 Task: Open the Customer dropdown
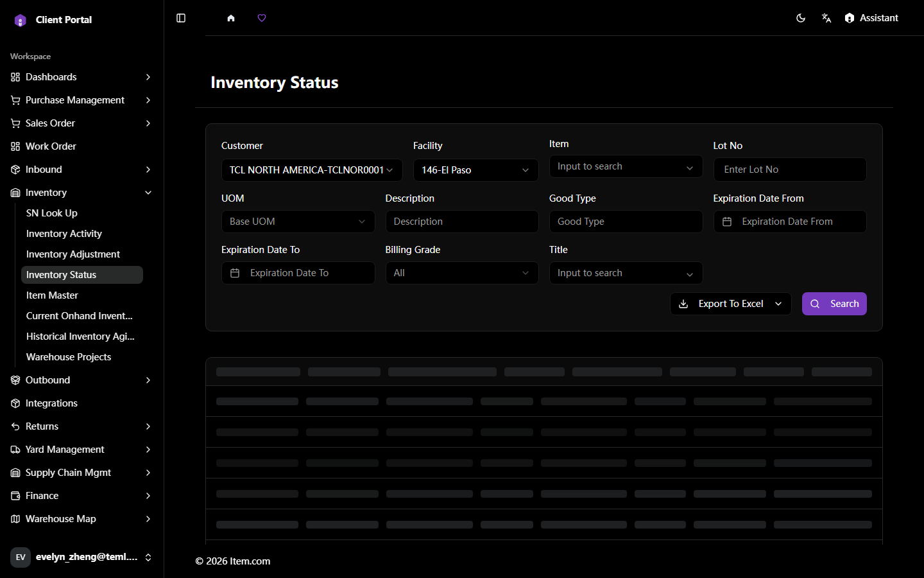click(x=312, y=170)
